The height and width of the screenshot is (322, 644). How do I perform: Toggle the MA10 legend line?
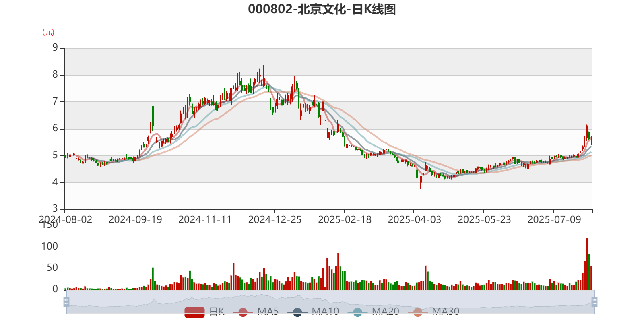click(x=313, y=312)
